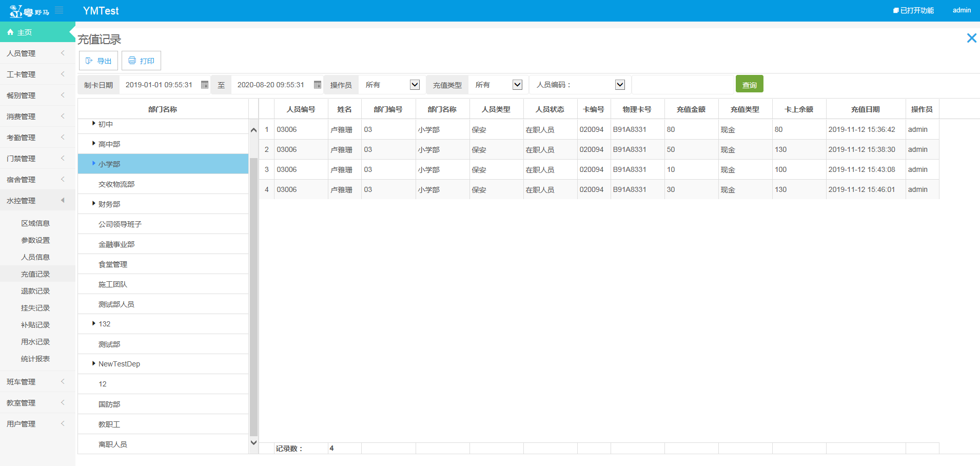Screen dimensions: 980x466
Task: Close the 充值记录 panel with the X icon
Action: [x=971, y=38]
